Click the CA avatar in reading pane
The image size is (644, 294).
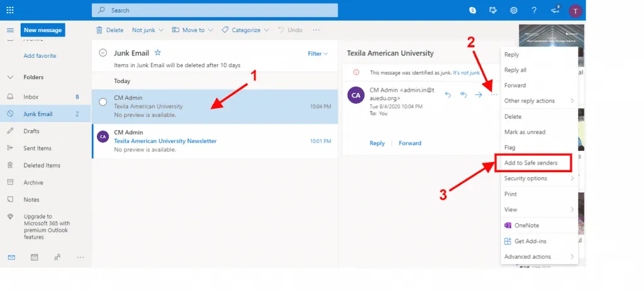(356, 95)
